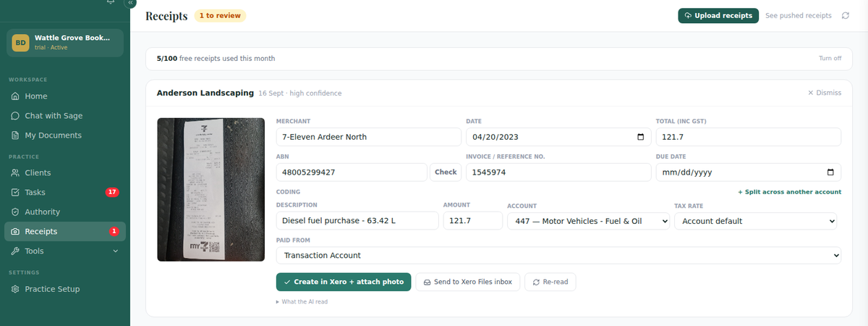Image resolution: width=868 pixels, height=326 pixels.
Task: Click the Tools wrench icon
Action: click(16, 251)
